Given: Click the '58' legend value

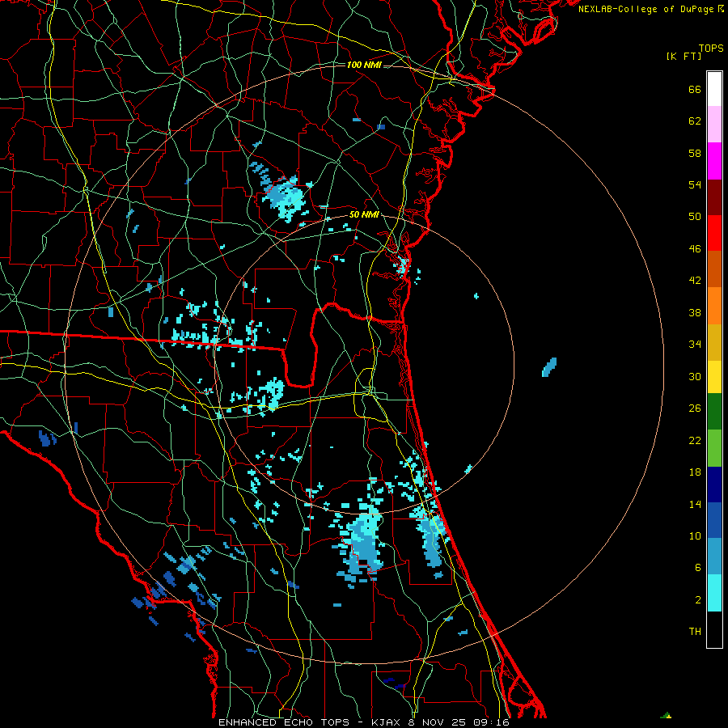Looking at the screenshot, I should (695, 153).
